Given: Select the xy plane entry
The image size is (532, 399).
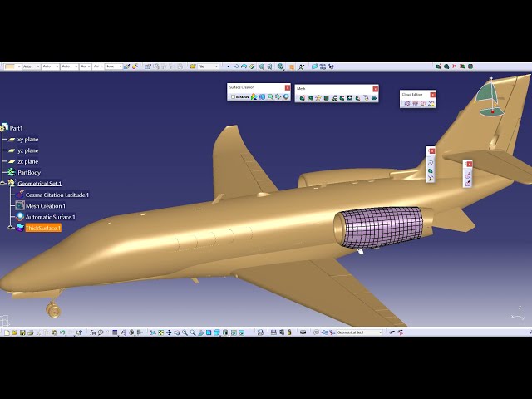Looking at the screenshot, I should (27, 140).
